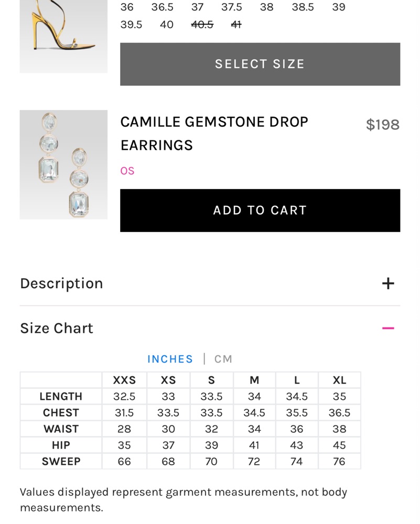Screen dimensions: 420x524
Task: Switch size chart units to INCHES
Action: [170, 359]
